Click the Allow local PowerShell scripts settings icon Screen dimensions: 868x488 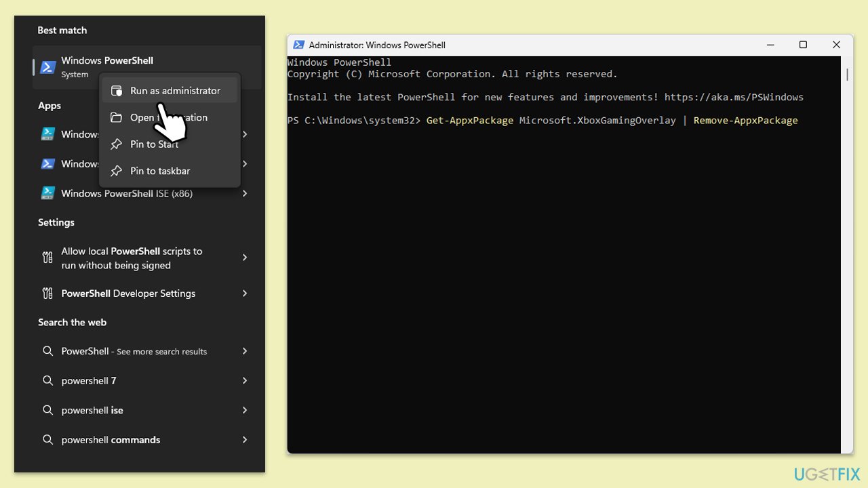(x=47, y=258)
